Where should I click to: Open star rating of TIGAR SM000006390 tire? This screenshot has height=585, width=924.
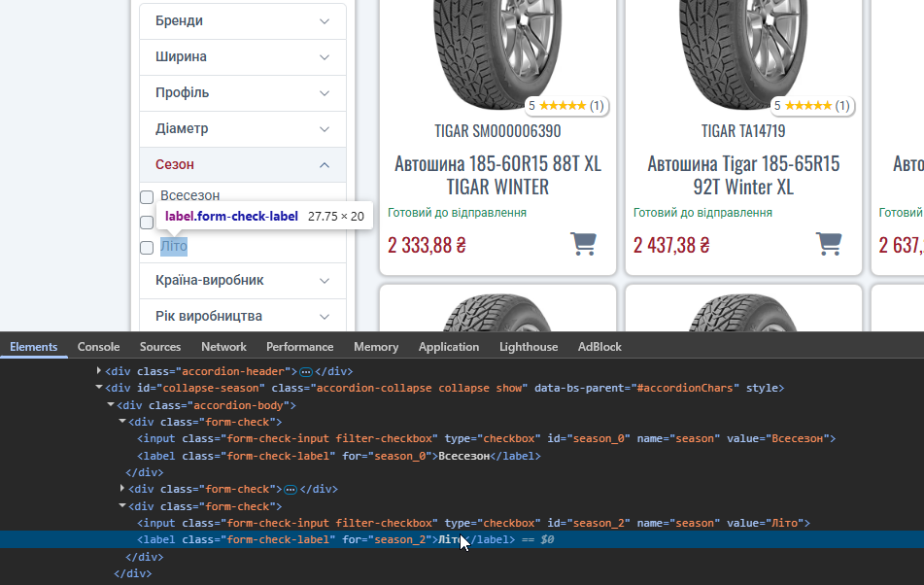566,106
